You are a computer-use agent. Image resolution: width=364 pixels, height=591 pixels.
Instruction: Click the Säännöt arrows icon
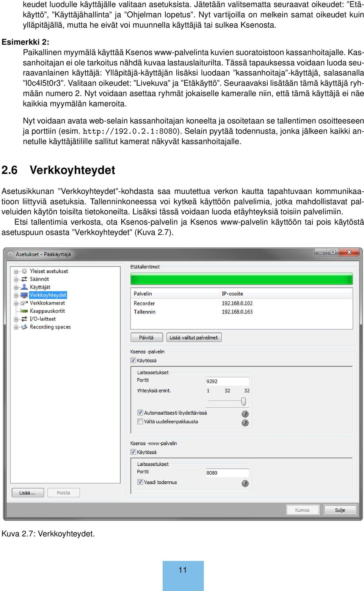[24, 279]
